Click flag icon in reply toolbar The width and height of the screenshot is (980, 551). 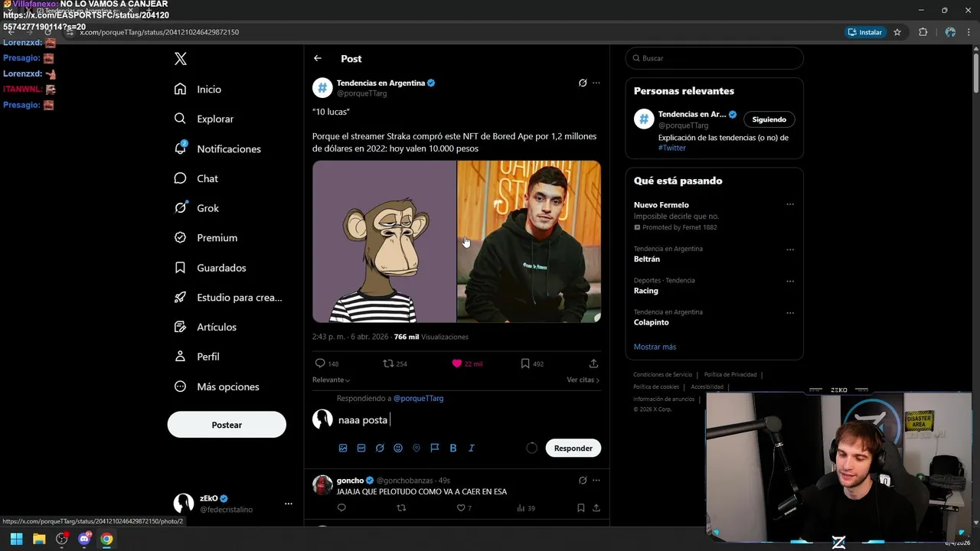(435, 448)
